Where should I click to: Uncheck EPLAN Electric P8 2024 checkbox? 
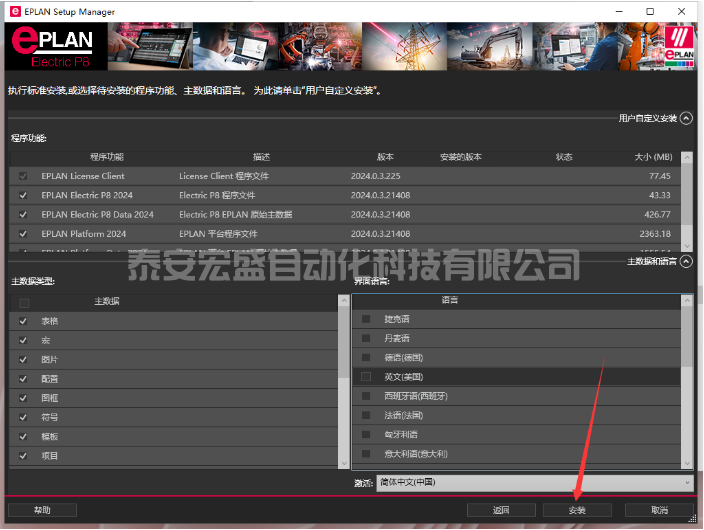tap(24, 195)
